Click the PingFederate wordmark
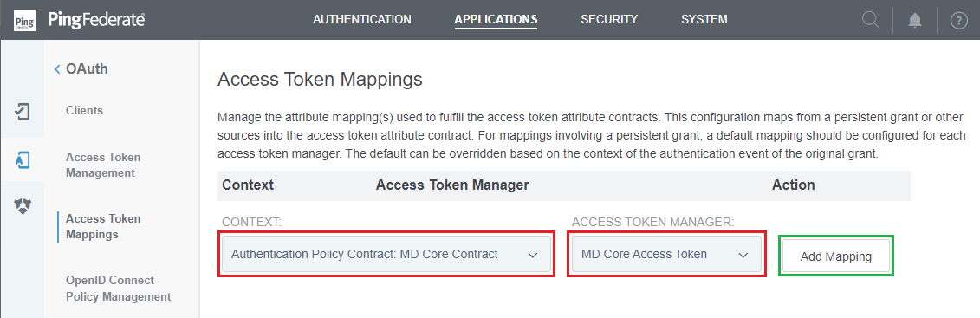This screenshot has width=980, height=318. (x=96, y=20)
